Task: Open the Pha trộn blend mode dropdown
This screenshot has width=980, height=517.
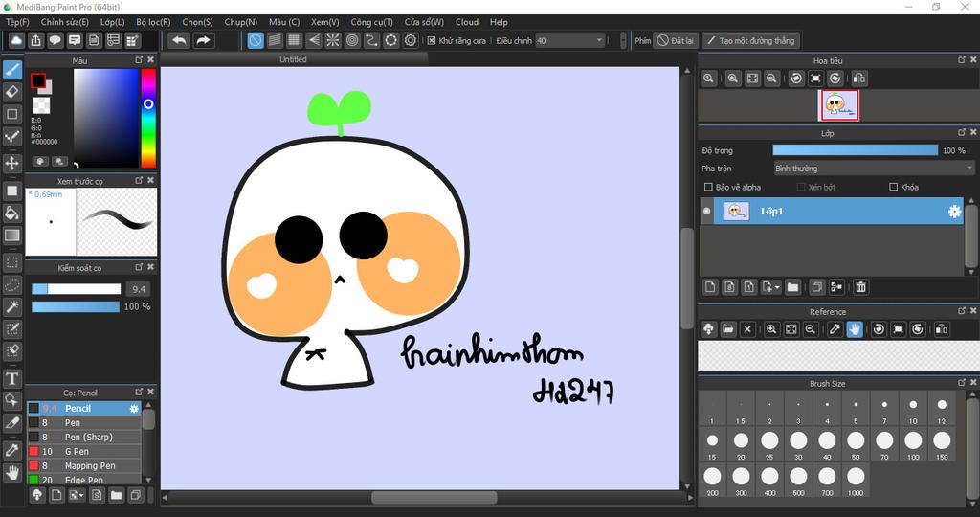Action: point(874,169)
